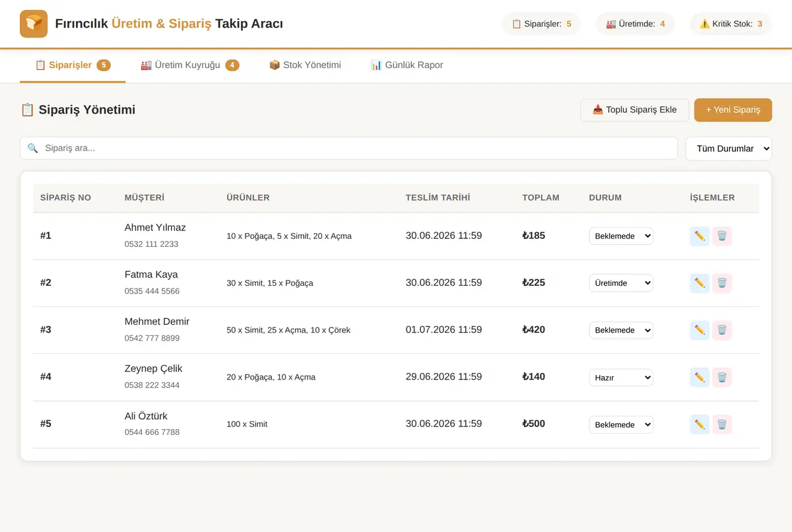Edit order #3 for Mehmet Demir
The width and height of the screenshot is (792, 532).
(x=700, y=330)
